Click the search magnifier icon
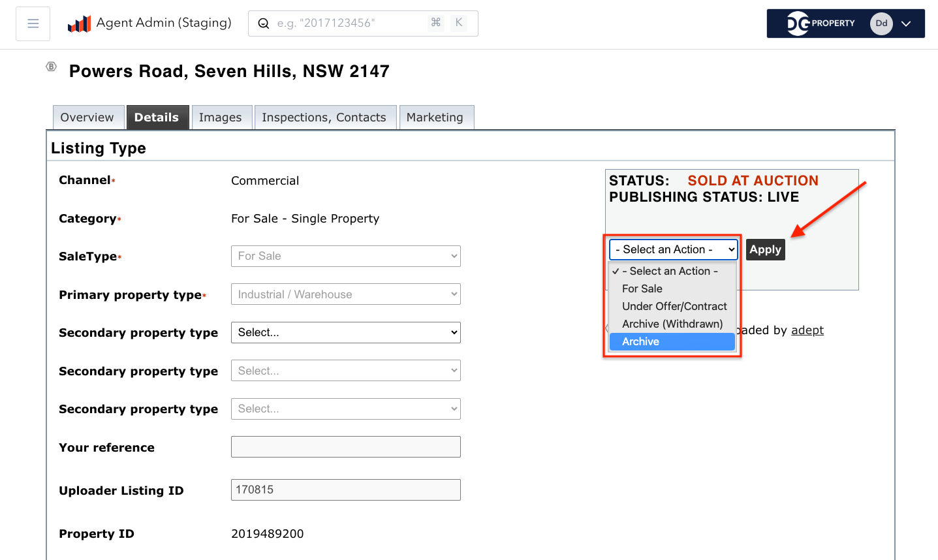This screenshot has height=560, width=938. tap(264, 23)
